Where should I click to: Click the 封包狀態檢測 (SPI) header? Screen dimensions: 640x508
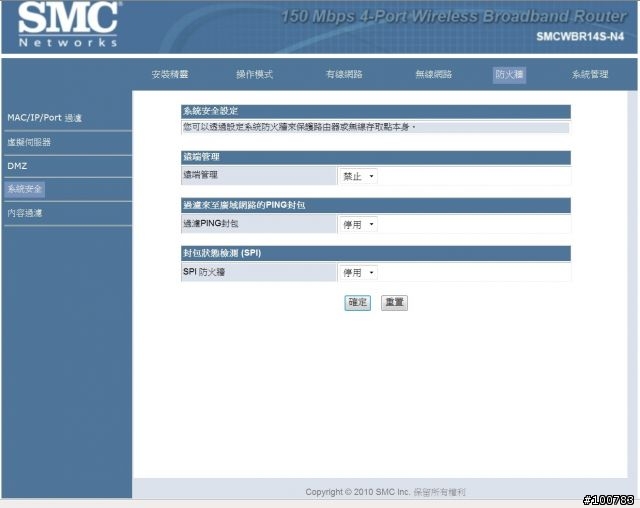(376, 253)
